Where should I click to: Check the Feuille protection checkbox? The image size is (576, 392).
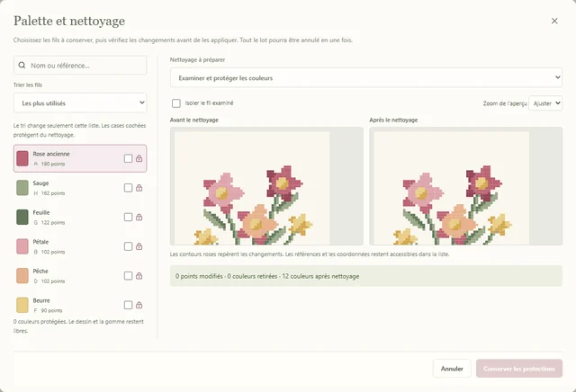coord(128,218)
